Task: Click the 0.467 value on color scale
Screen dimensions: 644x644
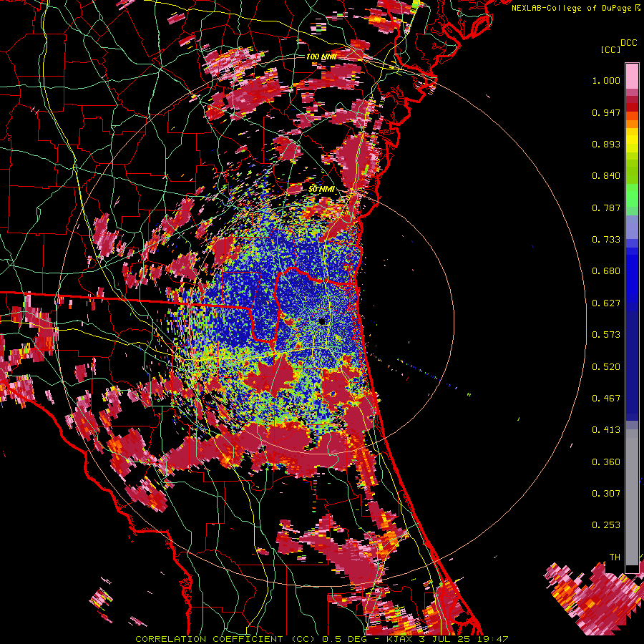Action: tap(606, 399)
